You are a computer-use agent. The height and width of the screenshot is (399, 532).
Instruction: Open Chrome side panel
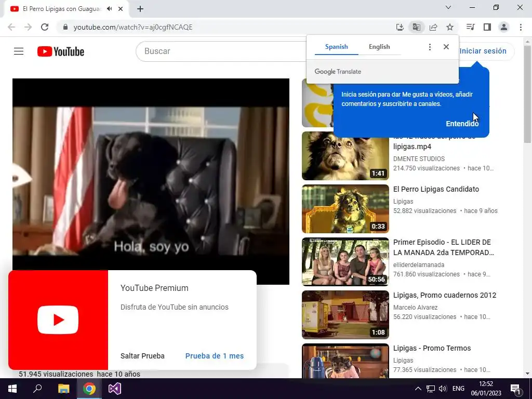[487, 27]
